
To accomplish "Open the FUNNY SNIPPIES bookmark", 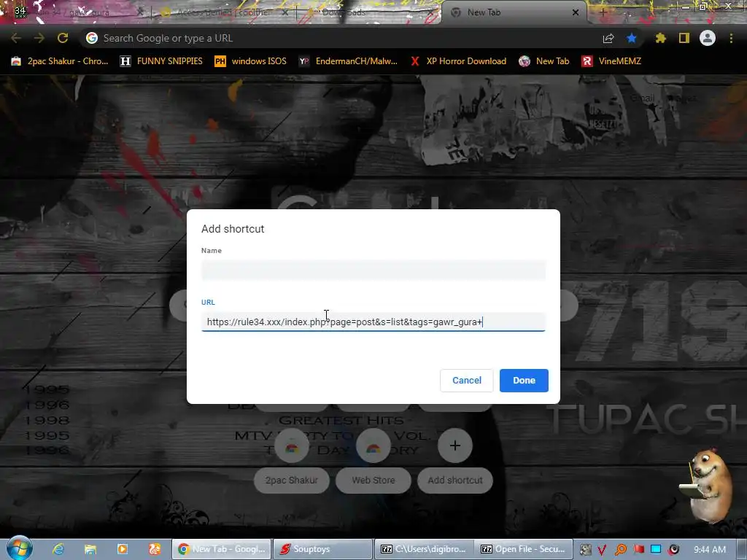I will [161, 61].
